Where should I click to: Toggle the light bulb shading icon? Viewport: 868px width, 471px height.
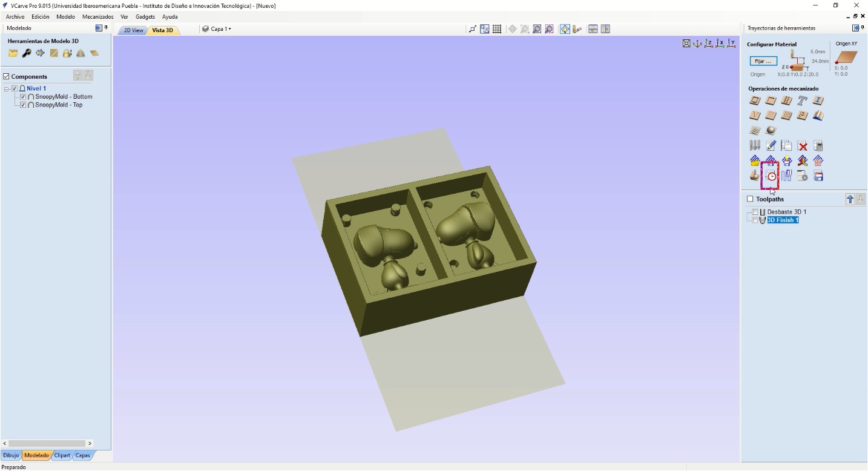coord(565,28)
